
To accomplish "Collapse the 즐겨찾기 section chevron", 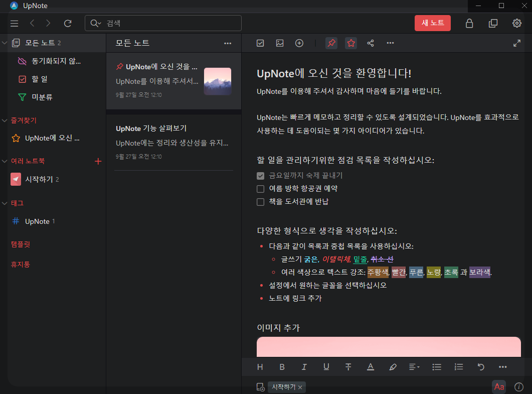I will [5, 120].
